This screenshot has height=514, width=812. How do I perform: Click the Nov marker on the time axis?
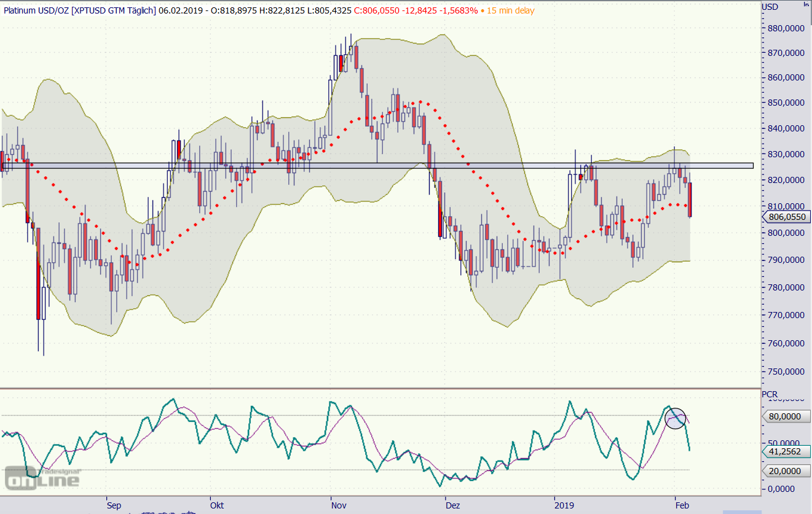338,505
